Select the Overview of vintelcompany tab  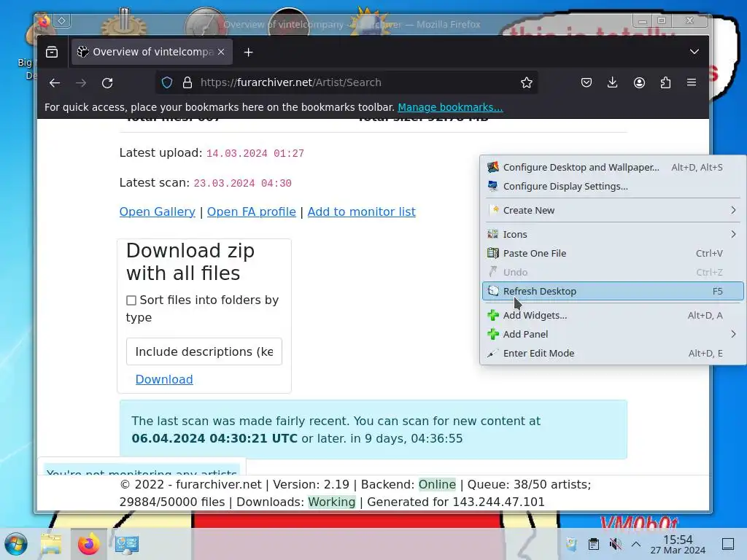(x=152, y=52)
